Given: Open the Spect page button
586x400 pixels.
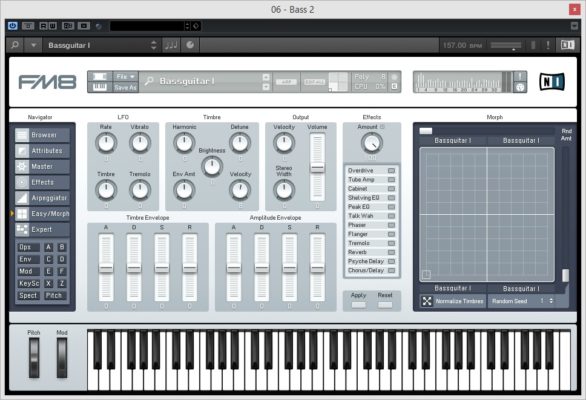Looking at the screenshot, I should (x=28, y=295).
